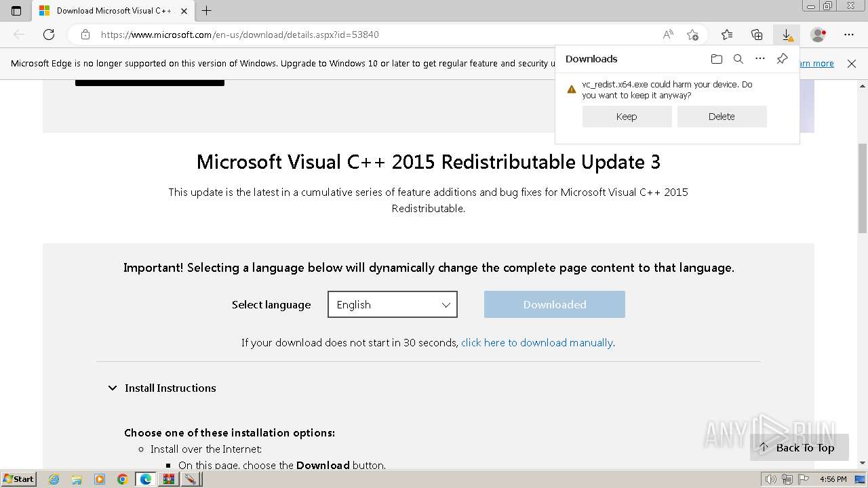Search downloads in Downloads panel
Viewport: 868px width, 488px height.
pyautogui.click(x=738, y=59)
